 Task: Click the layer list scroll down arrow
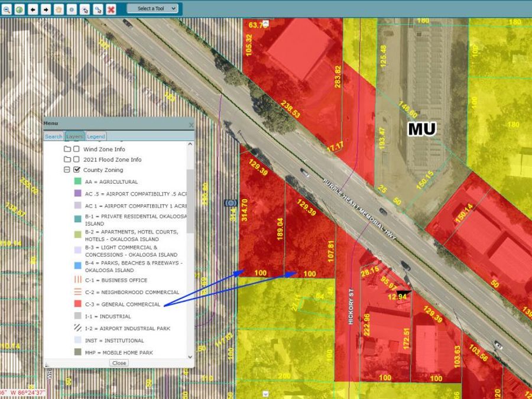pos(190,356)
